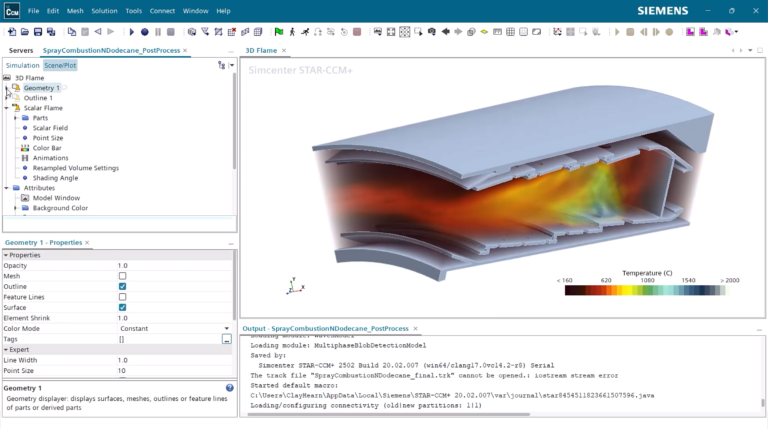Expand the Geometry 1 tree node

coord(7,88)
